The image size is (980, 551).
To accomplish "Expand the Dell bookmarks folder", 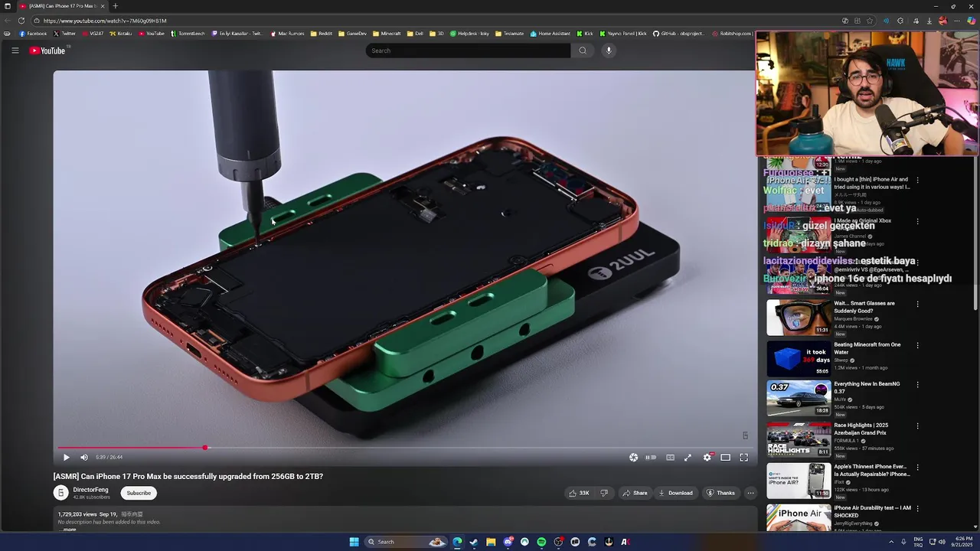I will click(x=415, y=34).
